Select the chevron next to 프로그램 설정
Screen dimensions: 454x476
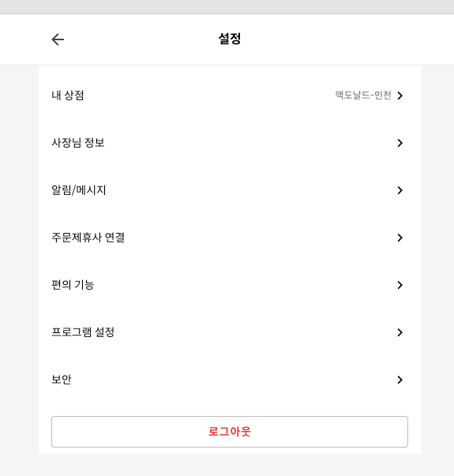(x=400, y=332)
